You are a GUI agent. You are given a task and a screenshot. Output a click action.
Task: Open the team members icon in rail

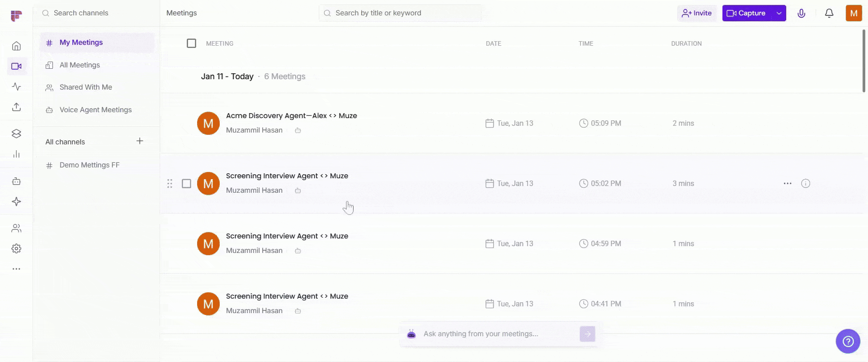point(16,228)
